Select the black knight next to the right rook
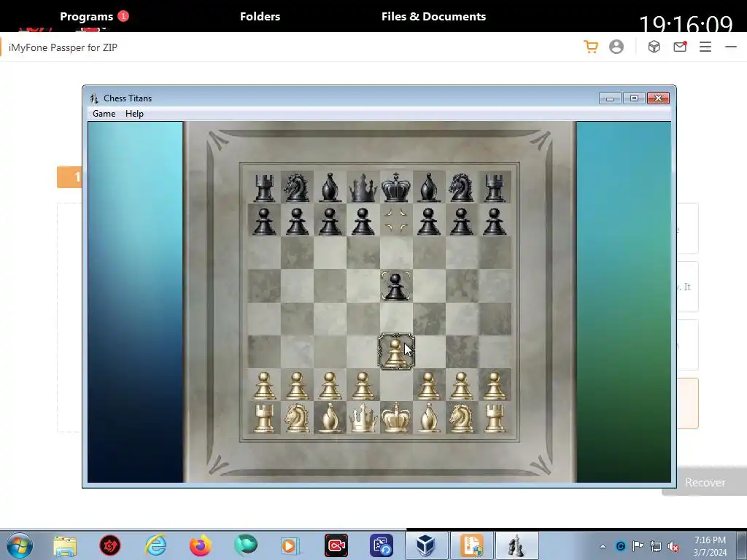Image resolution: width=747 pixels, height=560 pixels. [462, 187]
